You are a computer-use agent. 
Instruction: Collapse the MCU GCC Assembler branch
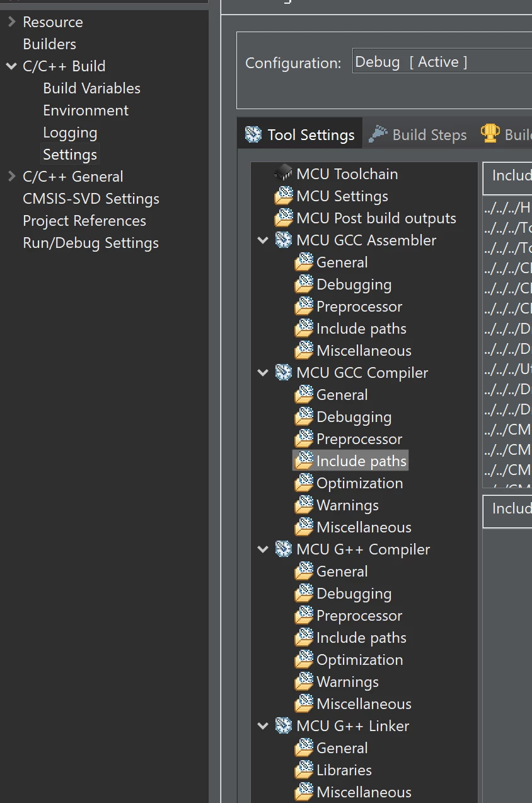pyautogui.click(x=263, y=240)
